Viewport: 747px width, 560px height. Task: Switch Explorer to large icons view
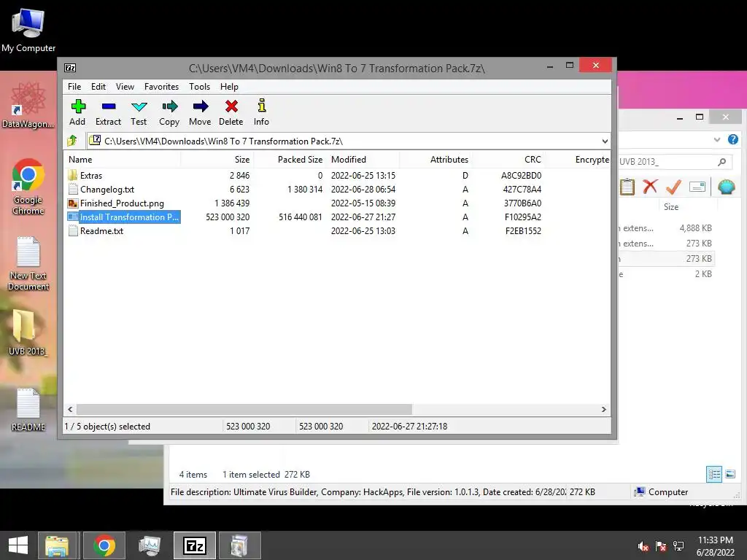(x=729, y=474)
